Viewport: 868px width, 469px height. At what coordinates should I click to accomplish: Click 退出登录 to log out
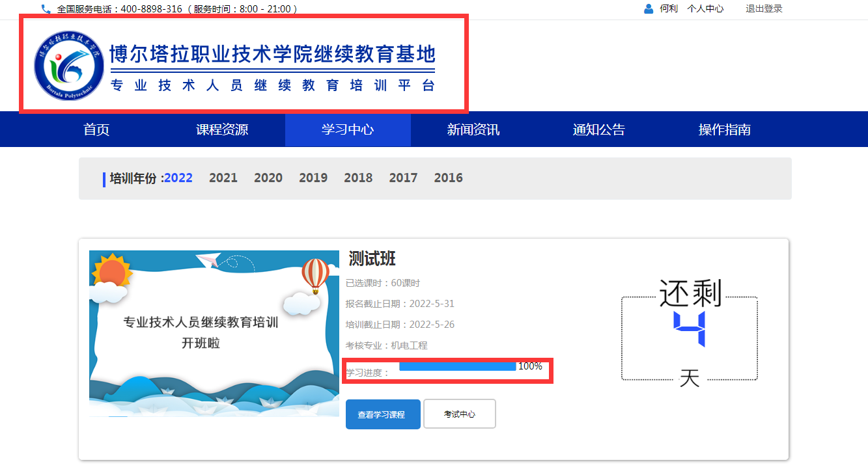point(764,9)
